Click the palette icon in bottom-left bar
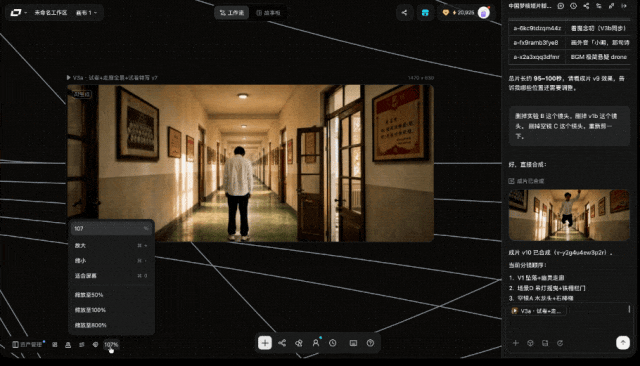This screenshot has width=640, height=366. click(95, 344)
